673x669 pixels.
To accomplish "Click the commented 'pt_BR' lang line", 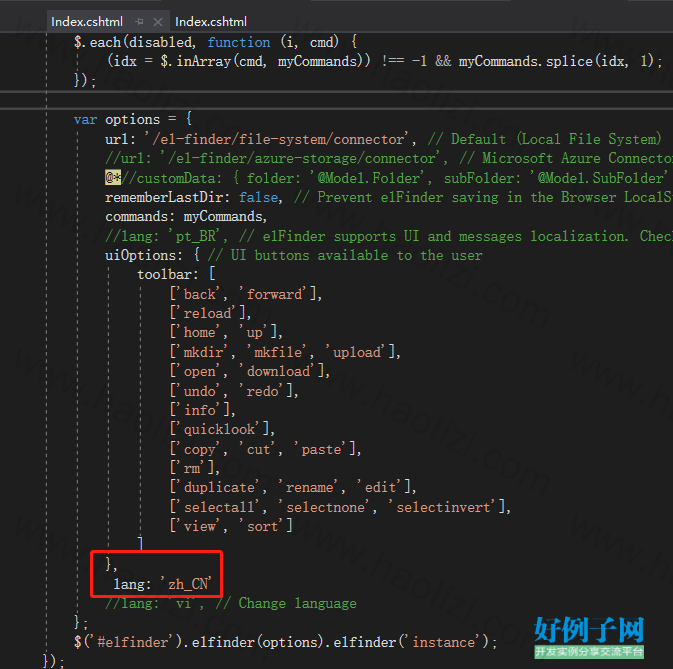I will pos(389,236).
